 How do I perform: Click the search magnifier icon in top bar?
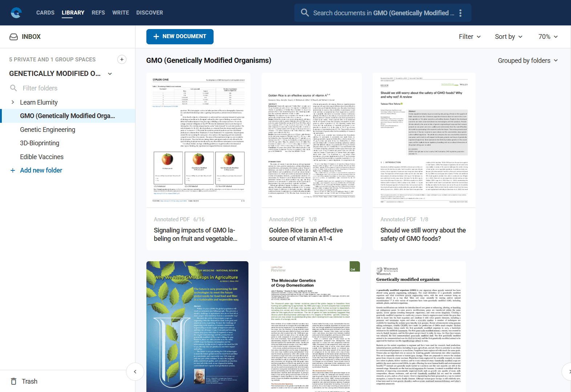pos(305,13)
